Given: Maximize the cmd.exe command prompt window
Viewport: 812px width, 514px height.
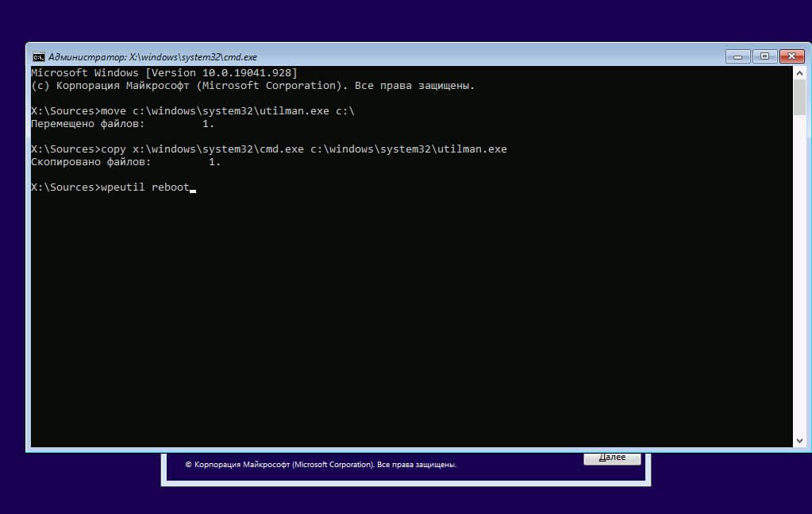Looking at the screenshot, I should pos(765,56).
